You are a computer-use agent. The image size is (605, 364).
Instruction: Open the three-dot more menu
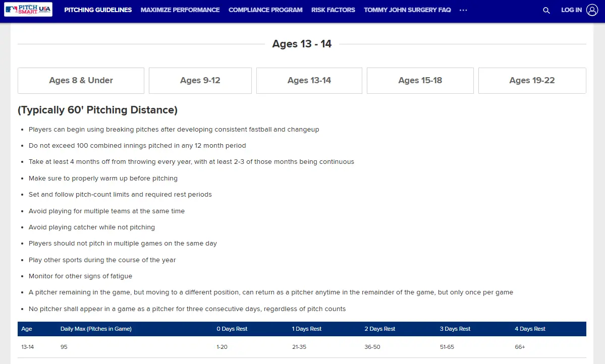click(463, 10)
